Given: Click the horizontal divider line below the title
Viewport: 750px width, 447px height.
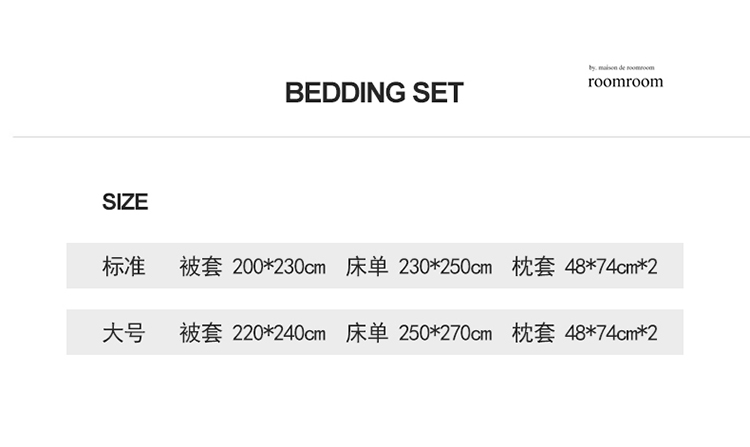Looking at the screenshot, I should tap(375, 136).
